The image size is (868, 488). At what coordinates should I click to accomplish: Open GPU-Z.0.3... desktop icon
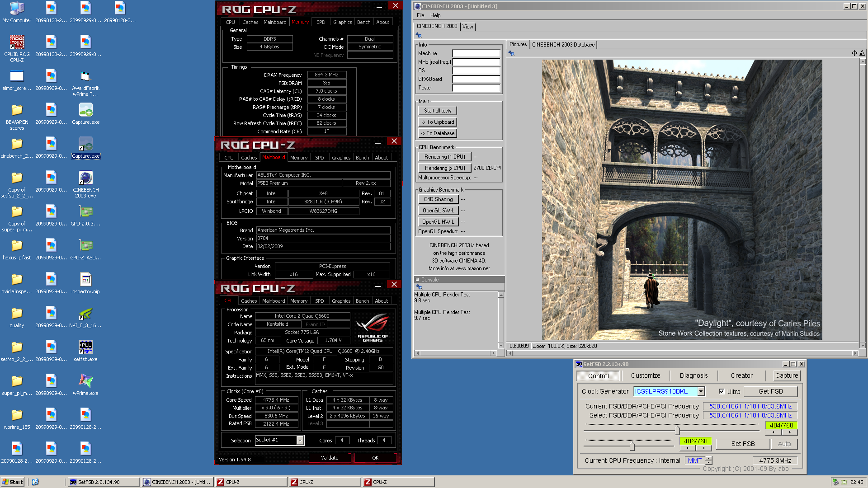coord(85,215)
